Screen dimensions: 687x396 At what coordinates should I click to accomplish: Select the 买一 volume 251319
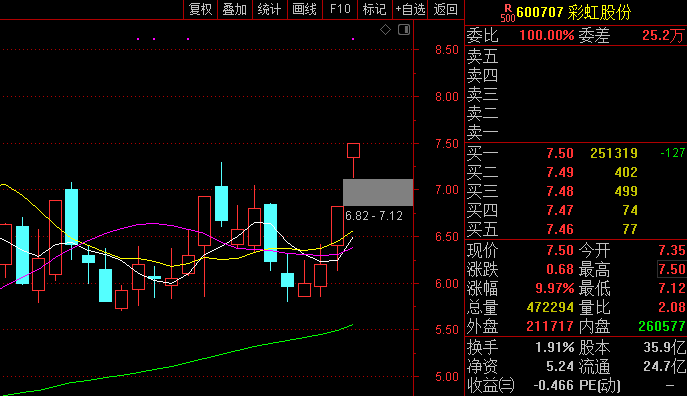coord(614,153)
